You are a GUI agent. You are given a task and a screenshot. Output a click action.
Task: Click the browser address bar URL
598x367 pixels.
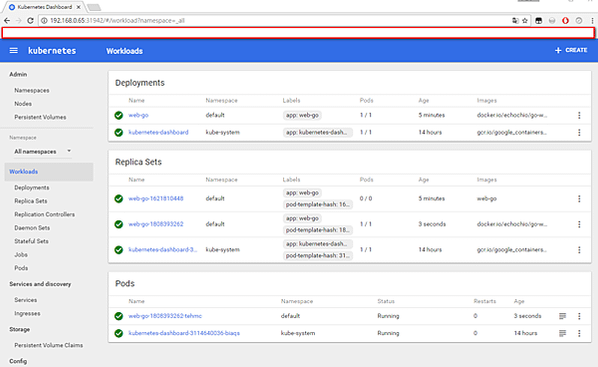(x=117, y=21)
